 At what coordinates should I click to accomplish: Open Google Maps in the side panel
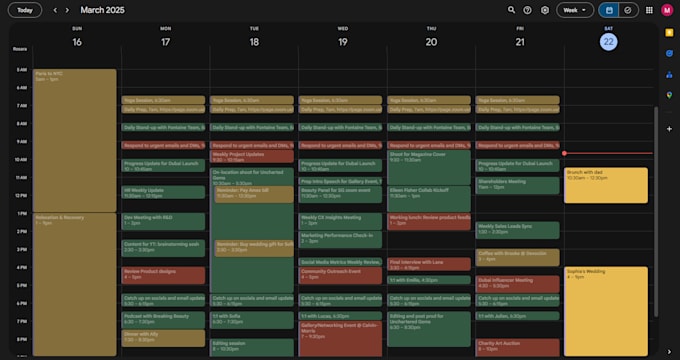pyautogui.click(x=669, y=95)
